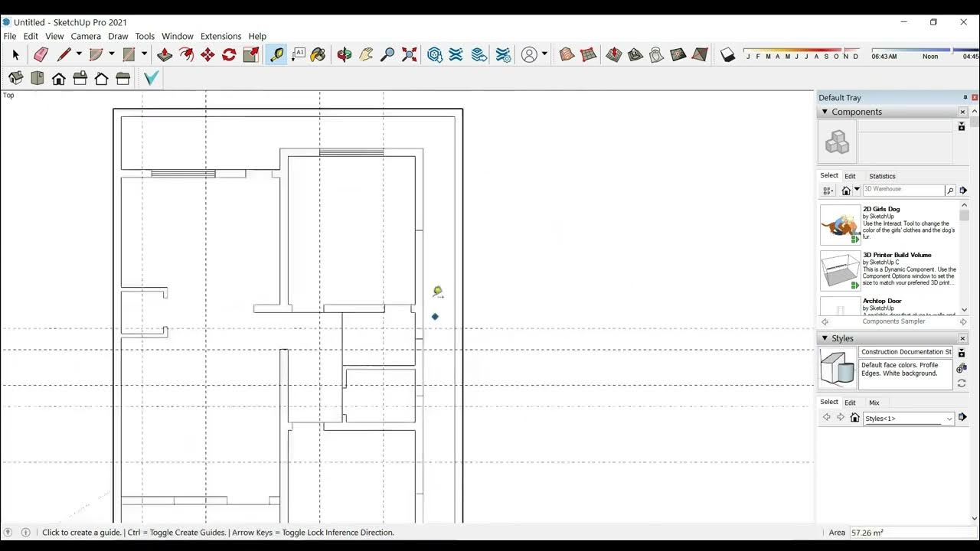The image size is (980, 551).
Task: Select the Scale tool
Action: [x=250, y=54]
